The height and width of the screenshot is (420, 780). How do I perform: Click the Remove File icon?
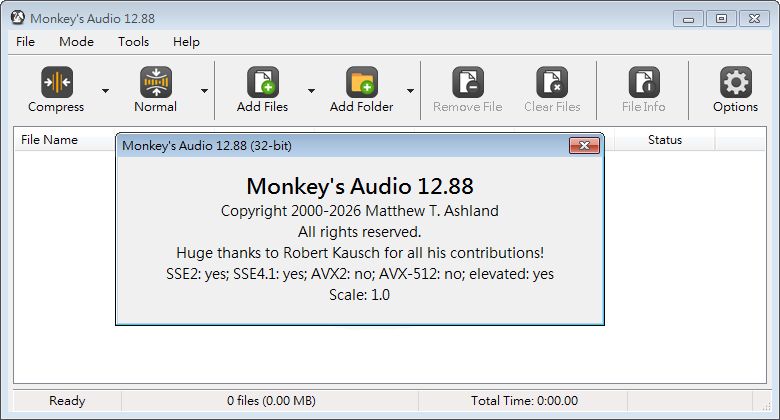468,82
